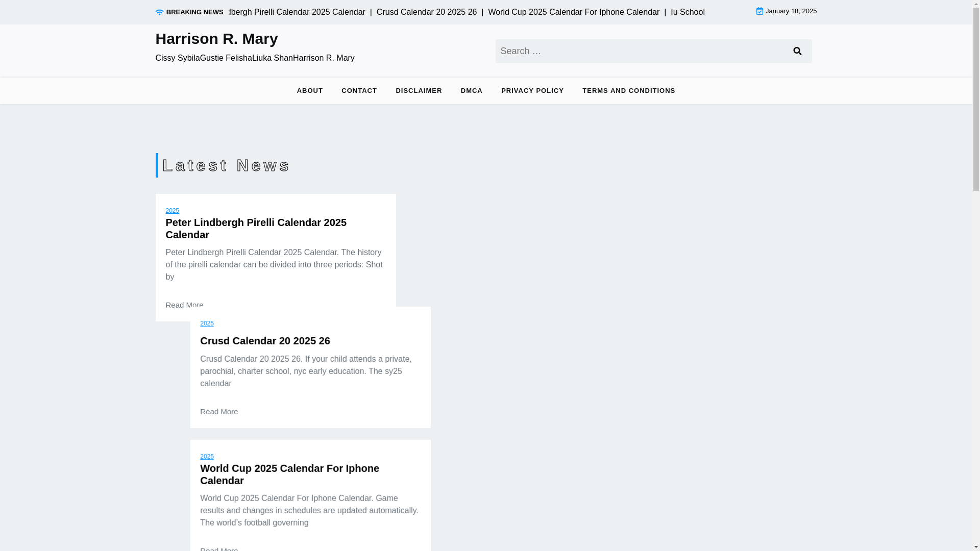Viewport: 980px width, 551px height.
Task: Open Peter Lindbergh Pirelli Calendar article title
Action: (x=256, y=229)
